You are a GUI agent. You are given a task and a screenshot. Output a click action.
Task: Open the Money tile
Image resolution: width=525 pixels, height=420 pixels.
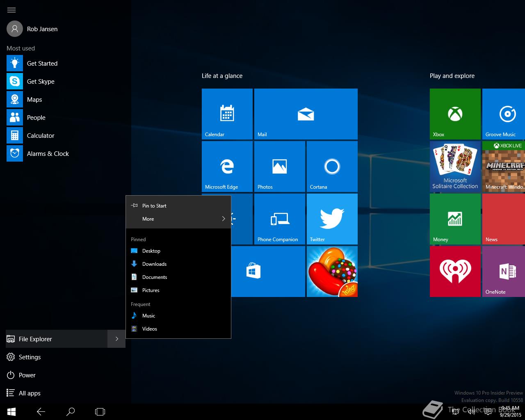(x=455, y=219)
